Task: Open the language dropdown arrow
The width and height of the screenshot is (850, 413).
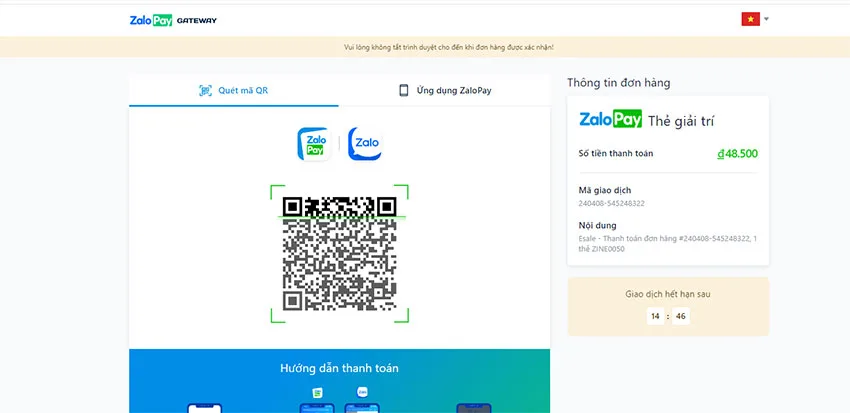Action: (767, 19)
